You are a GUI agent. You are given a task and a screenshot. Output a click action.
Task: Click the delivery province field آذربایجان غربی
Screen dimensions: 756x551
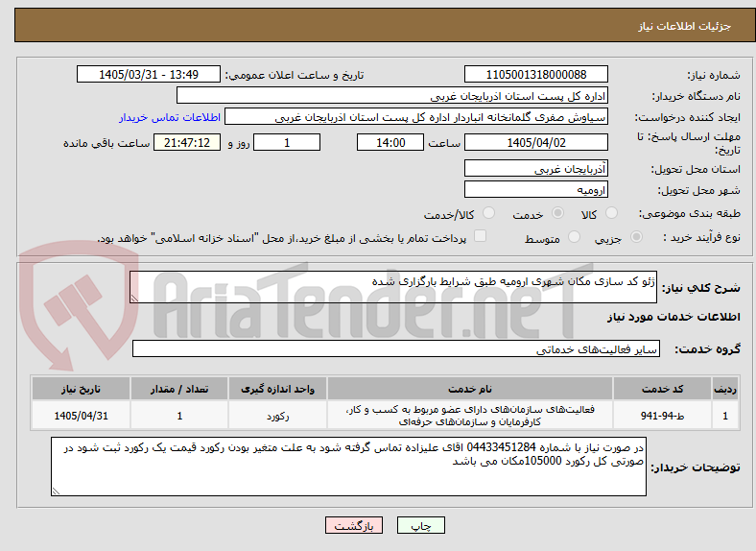[x=535, y=168]
